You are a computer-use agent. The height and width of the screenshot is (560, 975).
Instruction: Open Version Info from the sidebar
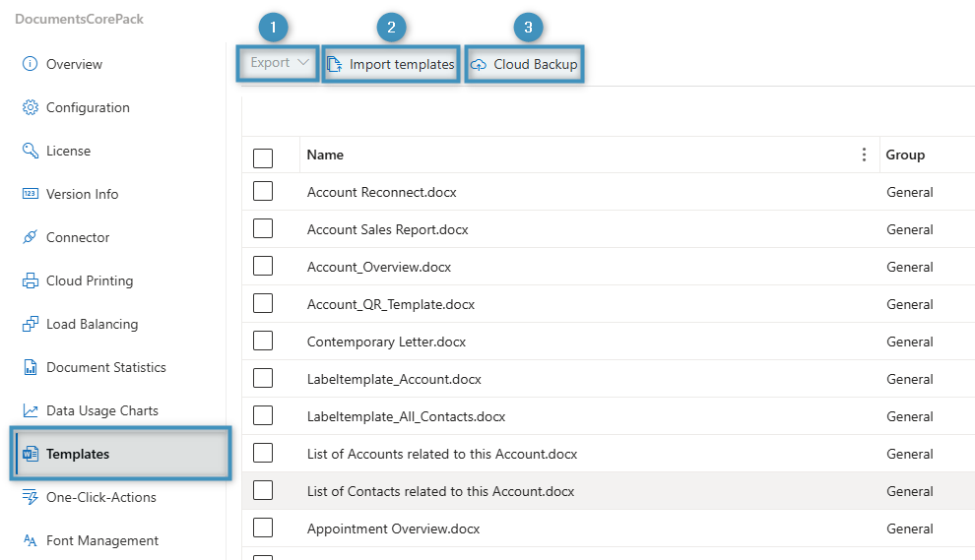(x=82, y=194)
